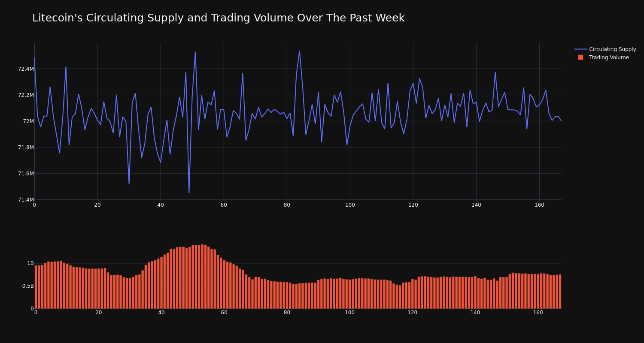Click the lowest supply dip near hour 49

pyautogui.click(x=189, y=193)
